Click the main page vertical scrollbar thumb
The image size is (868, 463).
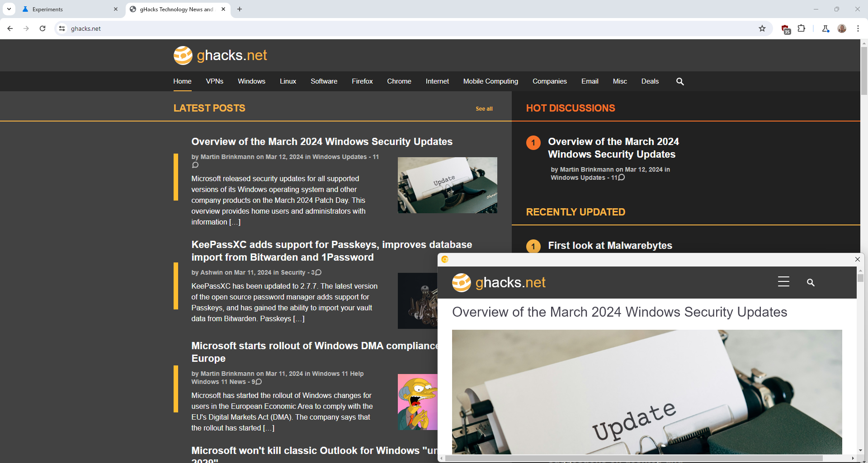(864, 70)
